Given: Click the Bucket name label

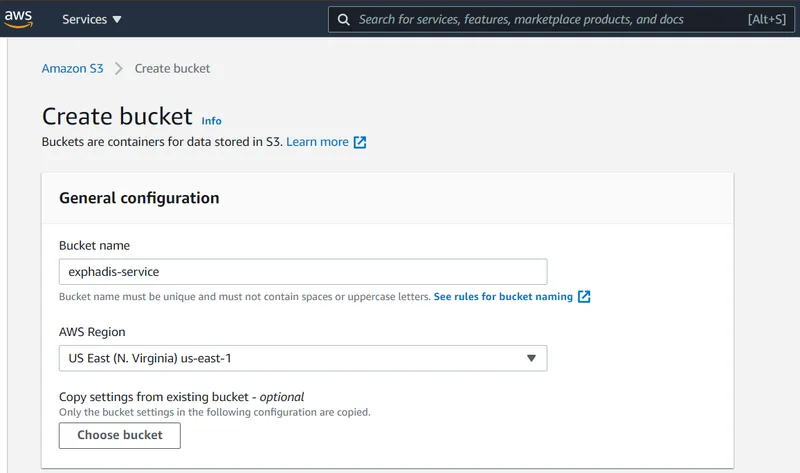Looking at the screenshot, I should tap(94, 245).
